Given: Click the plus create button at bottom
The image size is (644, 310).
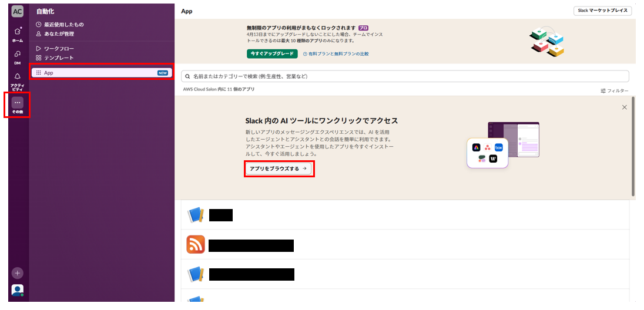Looking at the screenshot, I should 17,272.
